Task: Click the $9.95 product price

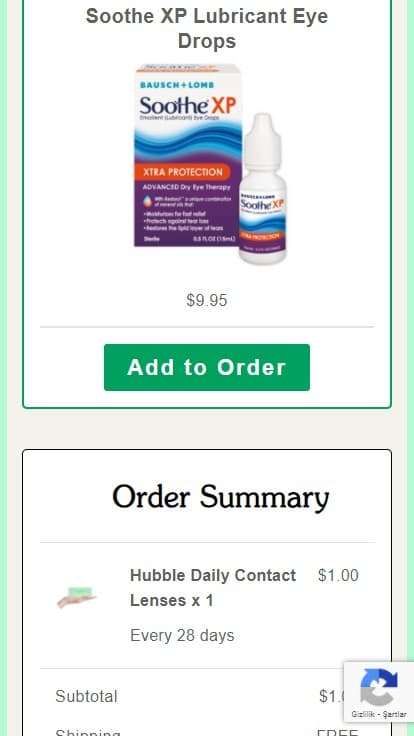Action: pos(207,300)
